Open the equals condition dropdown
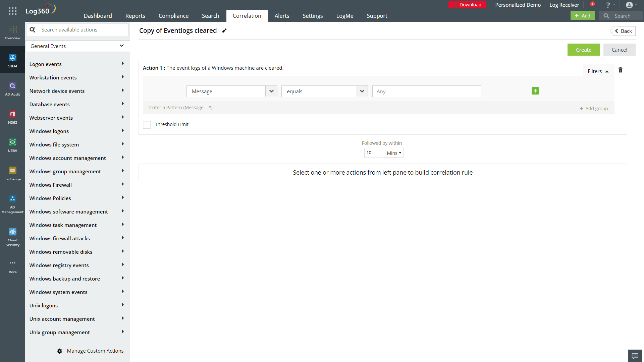The image size is (644, 362). click(x=324, y=91)
